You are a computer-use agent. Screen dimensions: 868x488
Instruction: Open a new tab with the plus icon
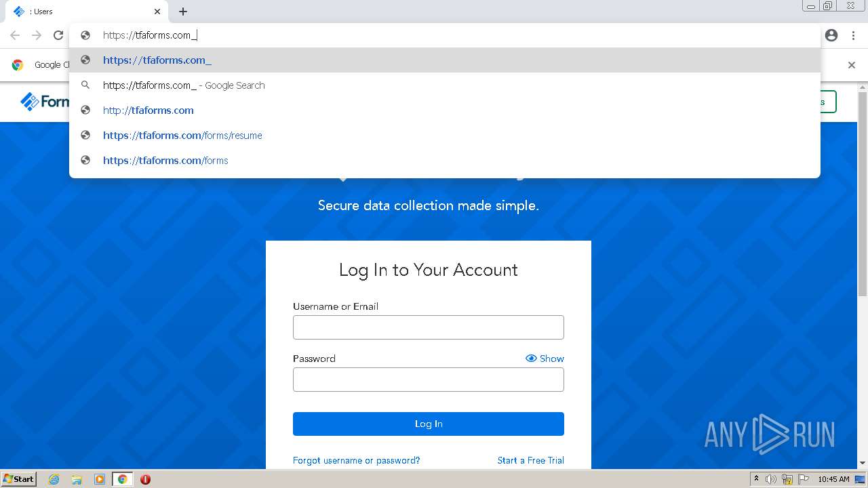[x=183, y=12]
